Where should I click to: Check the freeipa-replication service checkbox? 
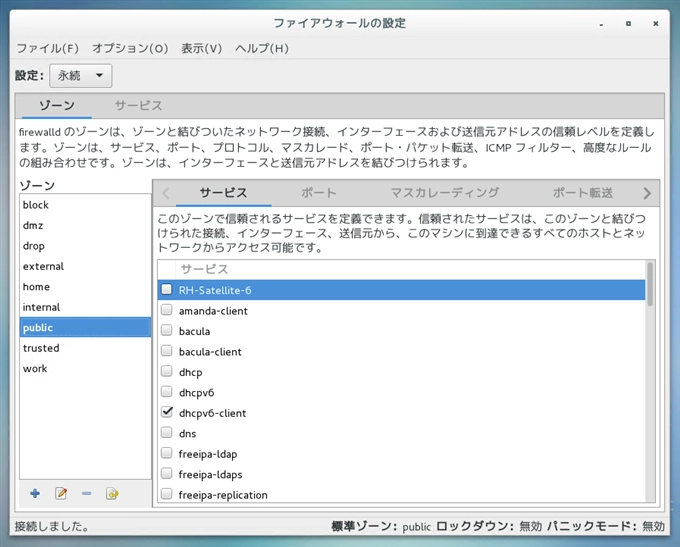[x=167, y=494]
